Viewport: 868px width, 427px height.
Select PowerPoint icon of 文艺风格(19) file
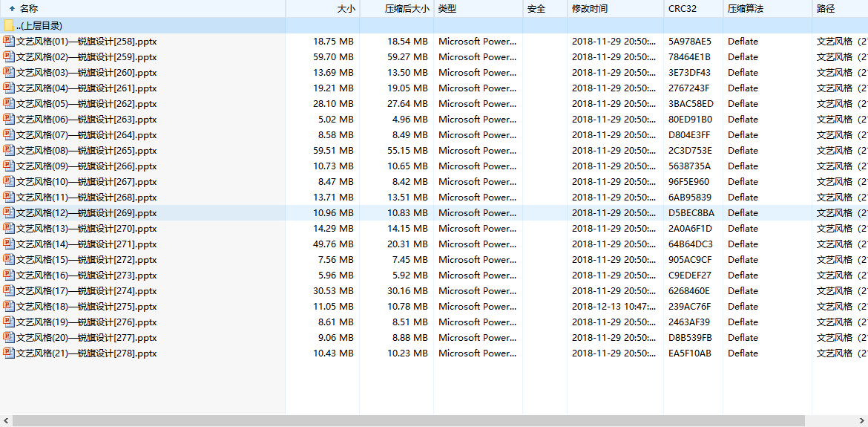tap(8, 322)
